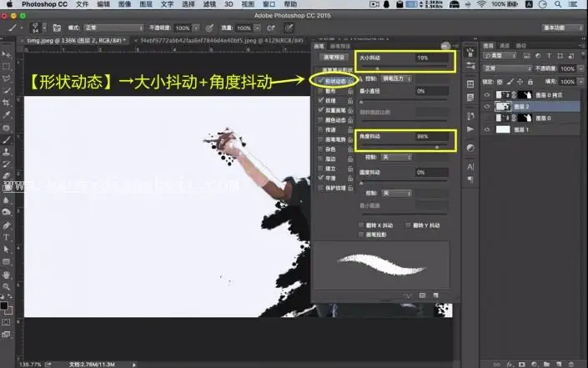588x368 pixels.
Task: Open Spotlight search in the menu bar
Action: coord(558,4)
